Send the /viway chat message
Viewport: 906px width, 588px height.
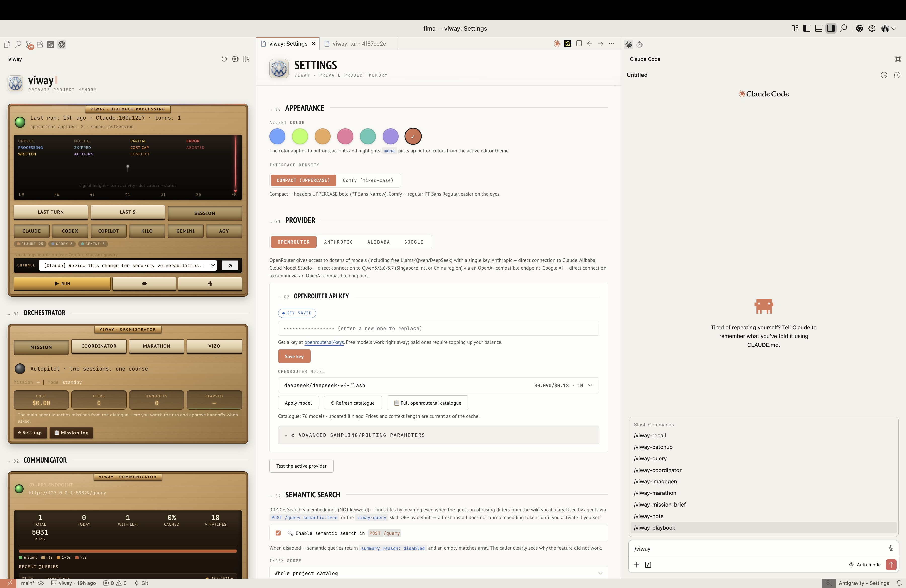tap(891, 565)
